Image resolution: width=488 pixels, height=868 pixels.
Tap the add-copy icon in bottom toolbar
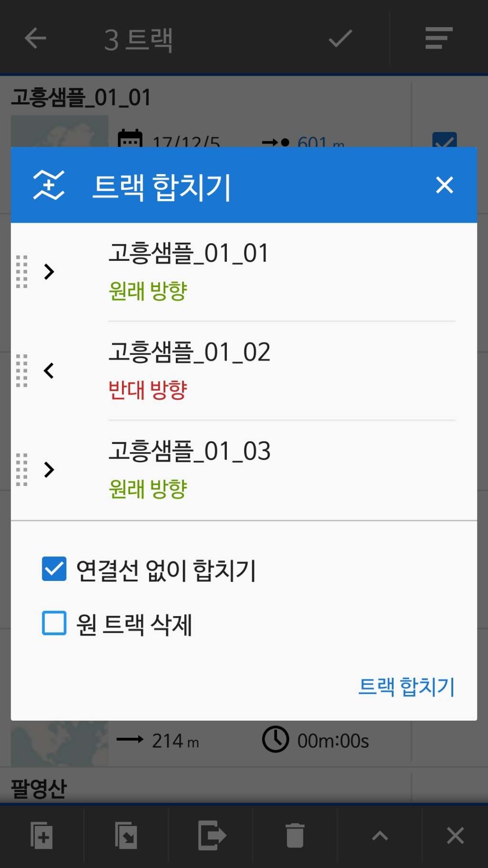click(x=42, y=836)
